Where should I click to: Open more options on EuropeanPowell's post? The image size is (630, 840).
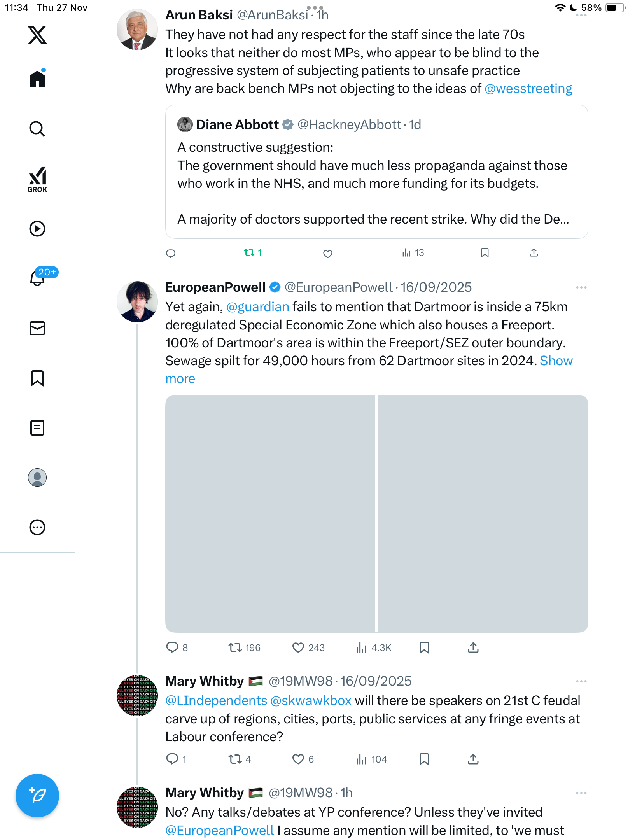tap(581, 287)
